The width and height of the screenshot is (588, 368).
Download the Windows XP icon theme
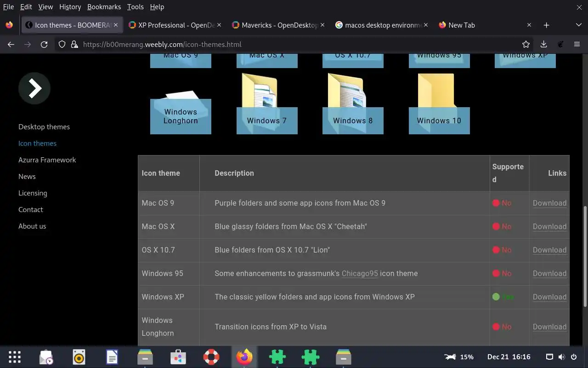549,297
